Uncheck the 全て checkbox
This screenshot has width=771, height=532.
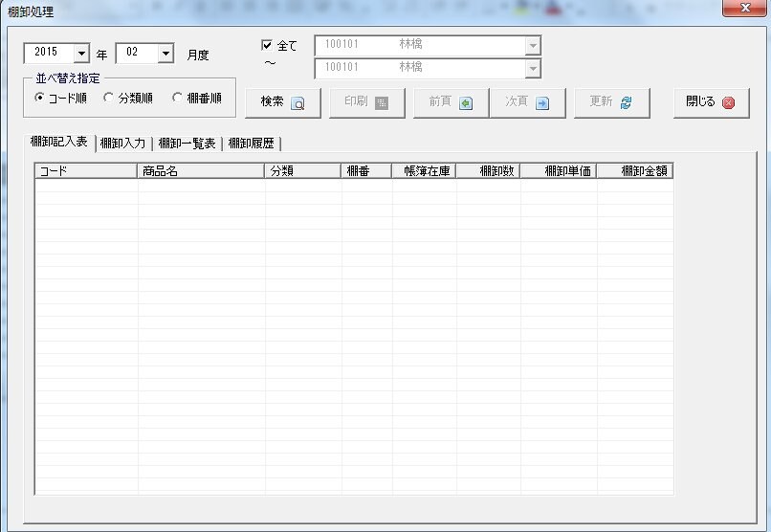pyautogui.click(x=267, y=45)
